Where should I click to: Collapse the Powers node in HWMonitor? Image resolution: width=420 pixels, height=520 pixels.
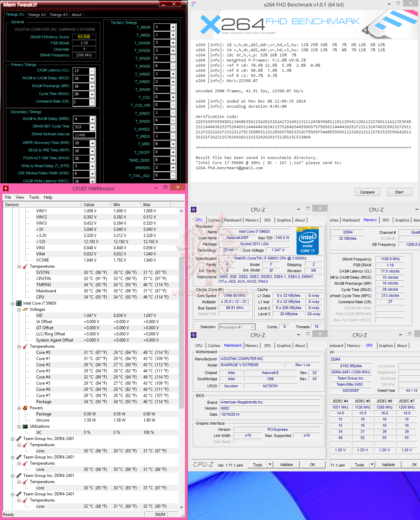pos(19,408)
